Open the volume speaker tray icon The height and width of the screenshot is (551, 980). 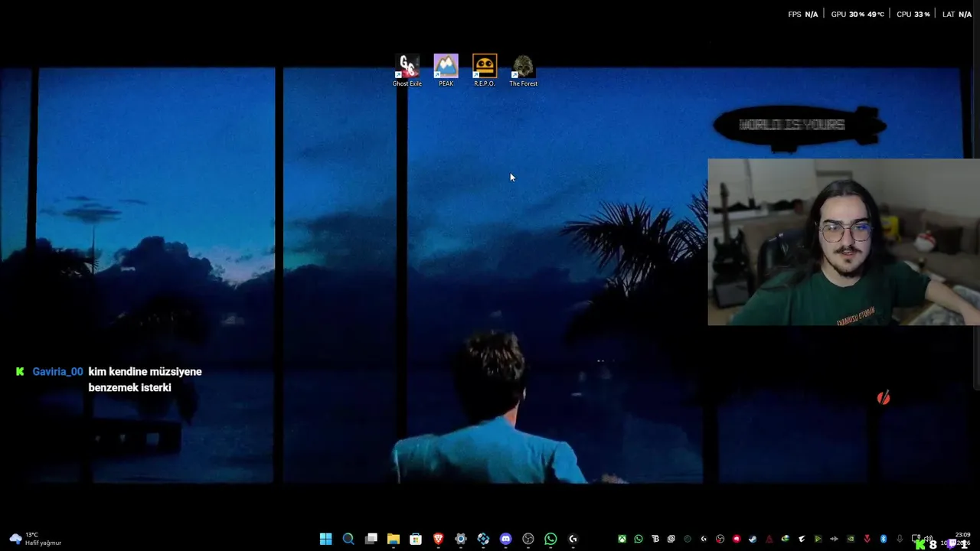click(928, 539)
